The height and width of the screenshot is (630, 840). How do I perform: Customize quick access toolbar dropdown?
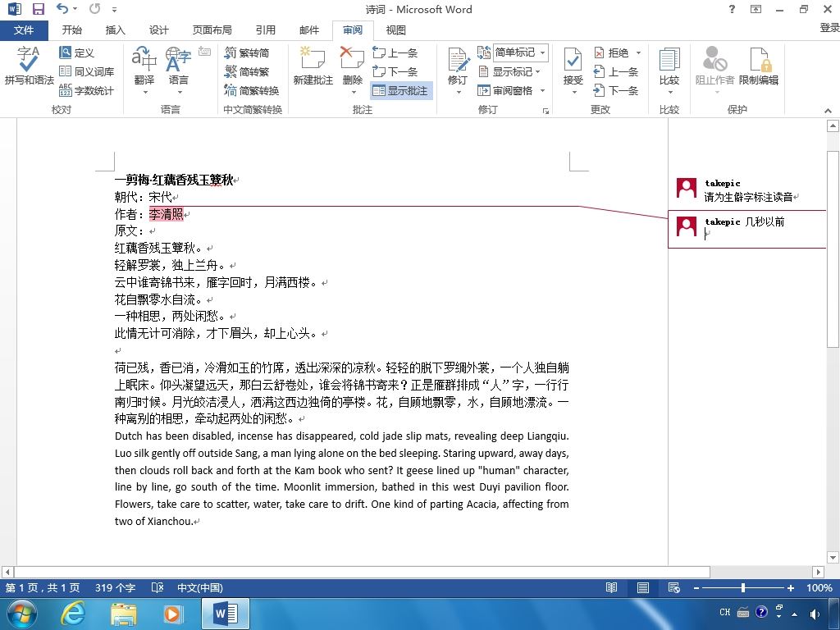click(115, 10)
